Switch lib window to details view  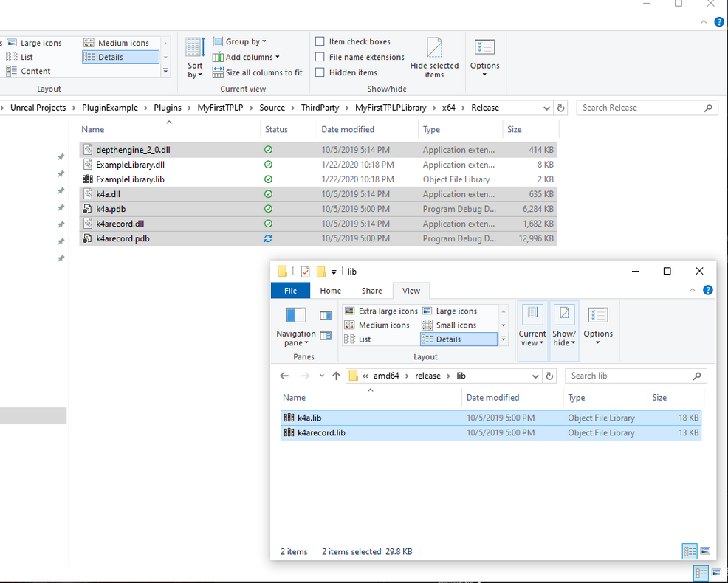pos(690,551)
